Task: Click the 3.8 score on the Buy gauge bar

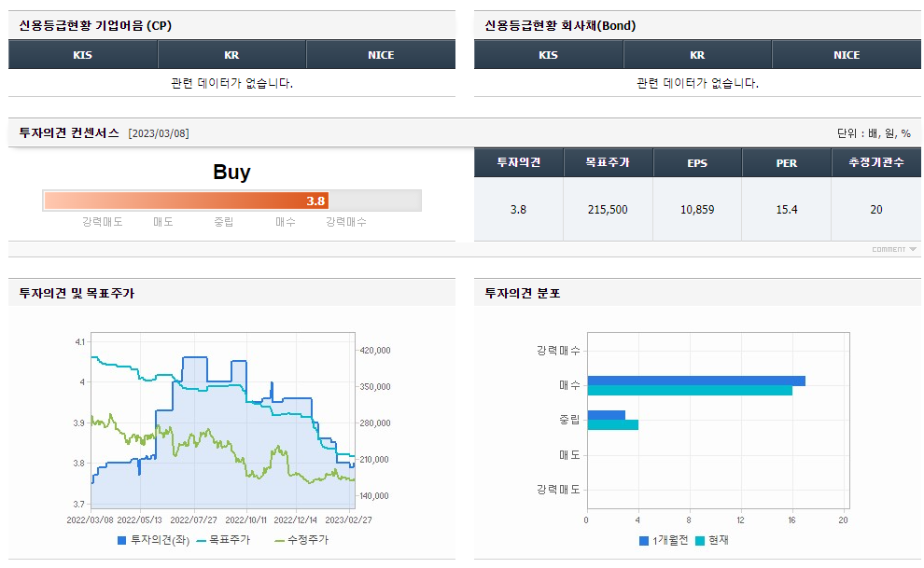Action: tap(315, 201)
